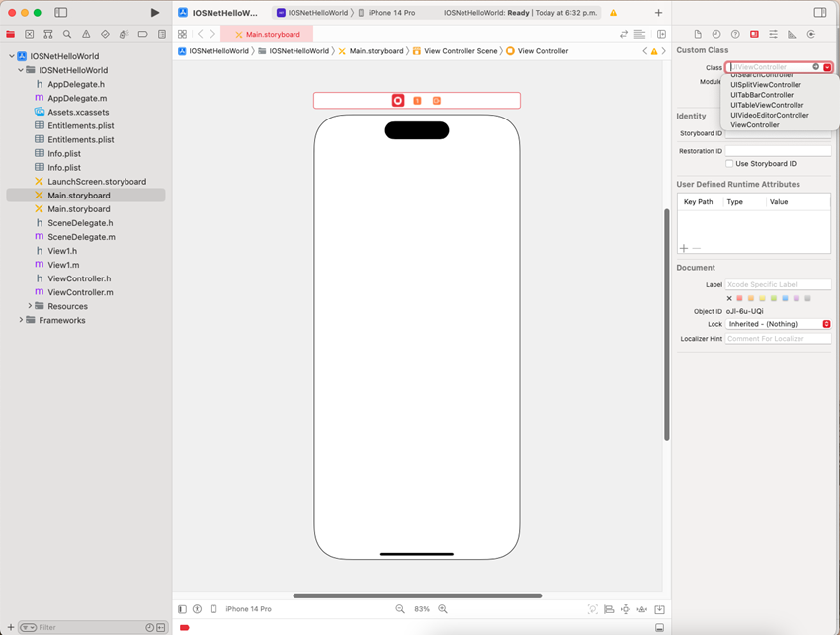Open the Size inspector
This screenshot has height=635, width=840.
(792, 34)
